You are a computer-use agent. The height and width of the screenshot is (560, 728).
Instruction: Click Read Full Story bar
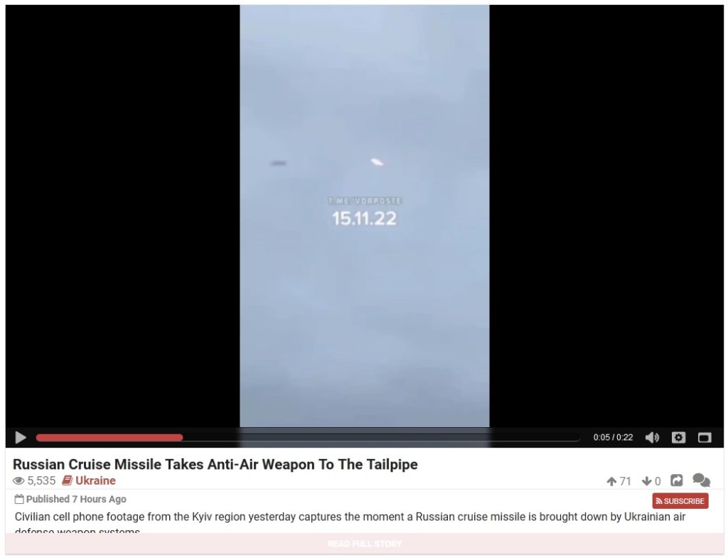coord(365,544)
